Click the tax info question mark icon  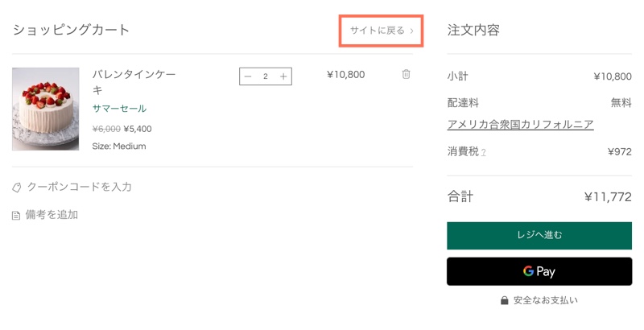[x=484, y=153]
